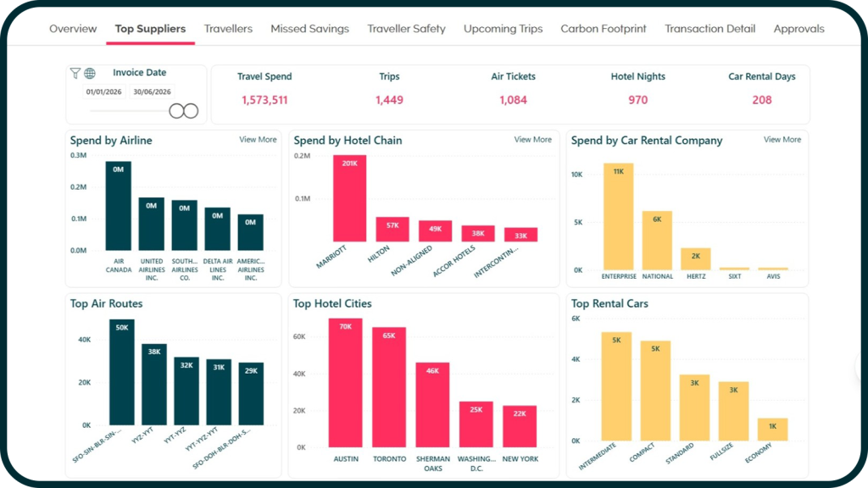Click the end date field 30/06/2026

[x=153, y=91]
